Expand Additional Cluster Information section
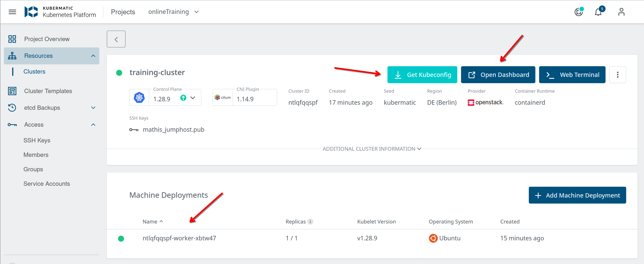Image resolution: width=644 pixels, height=264 pixels. pyautogui.click(x=372, y=149)
